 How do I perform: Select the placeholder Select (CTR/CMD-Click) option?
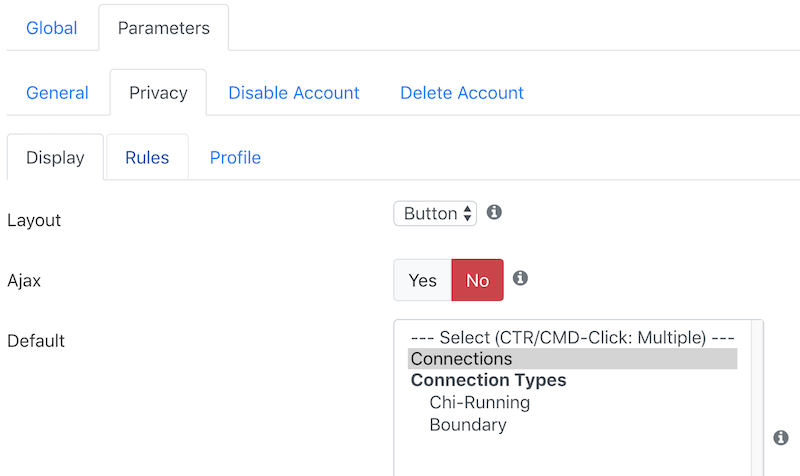tap(572, 337)
